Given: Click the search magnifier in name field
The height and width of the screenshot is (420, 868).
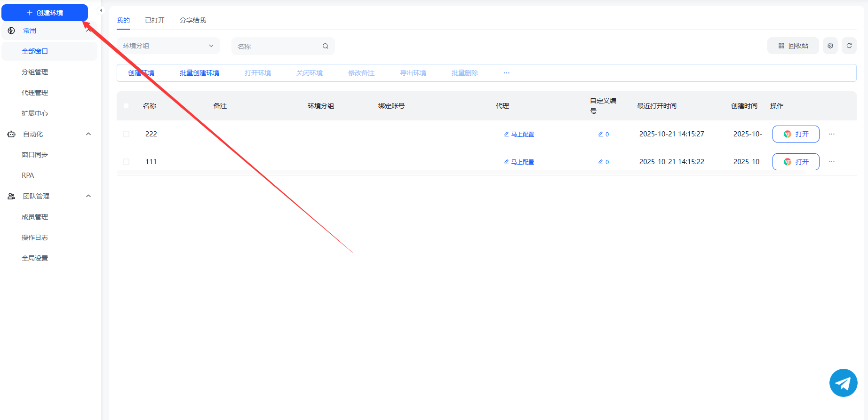Looking at the screenshot, I should pos(325,46).
